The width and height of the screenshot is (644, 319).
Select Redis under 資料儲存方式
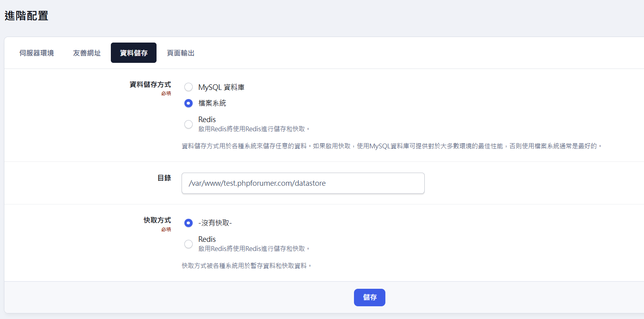(x=188, y=124)
